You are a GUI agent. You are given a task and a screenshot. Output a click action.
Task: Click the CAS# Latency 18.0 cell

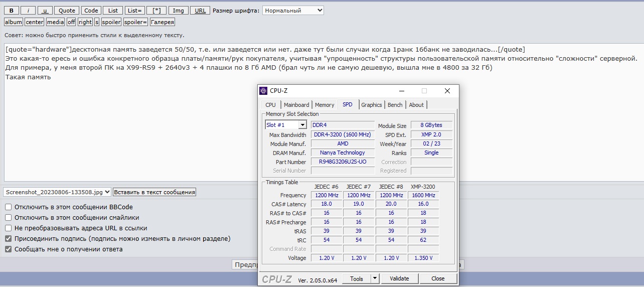(327, 204)
